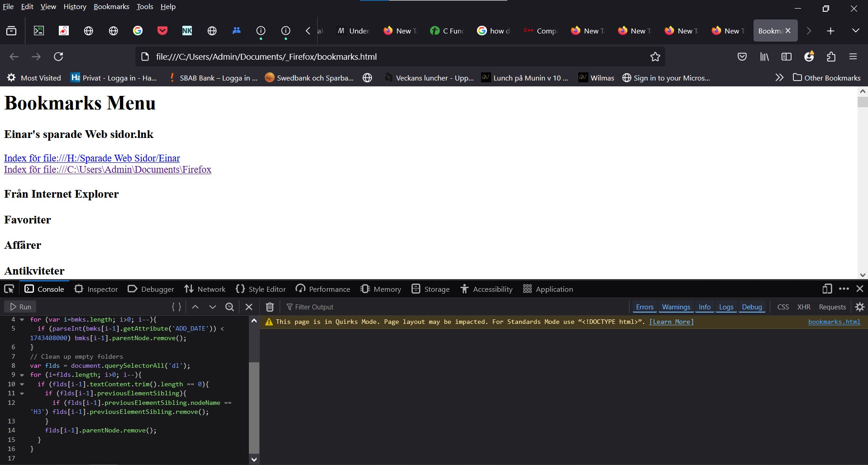Show previous expression in history
Screen dimensions: 868x465
pos(195,307)
